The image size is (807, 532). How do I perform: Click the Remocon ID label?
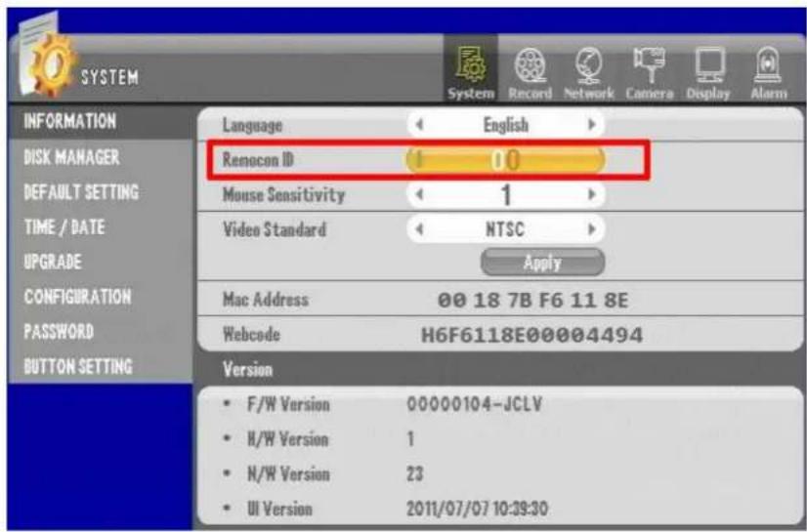pyautogui.click(x=258, y=160)
